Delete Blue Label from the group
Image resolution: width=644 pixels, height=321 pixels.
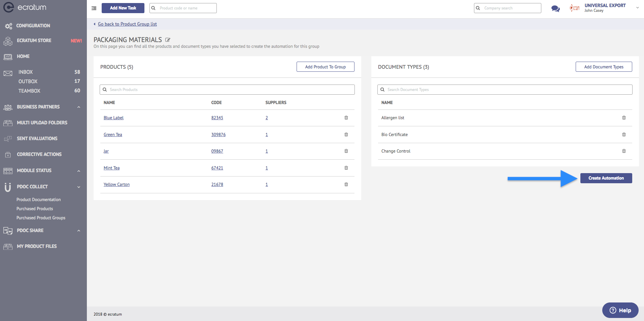click(346, 118)
